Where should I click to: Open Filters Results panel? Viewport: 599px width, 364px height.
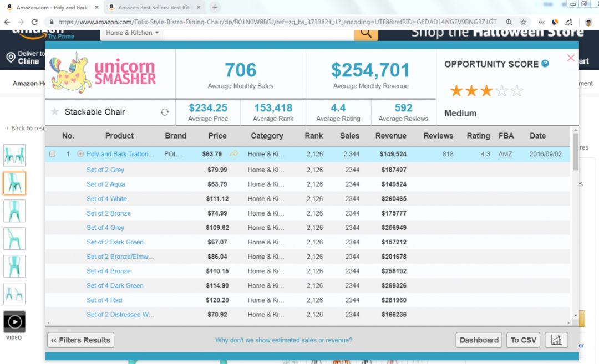click(80, 340)
